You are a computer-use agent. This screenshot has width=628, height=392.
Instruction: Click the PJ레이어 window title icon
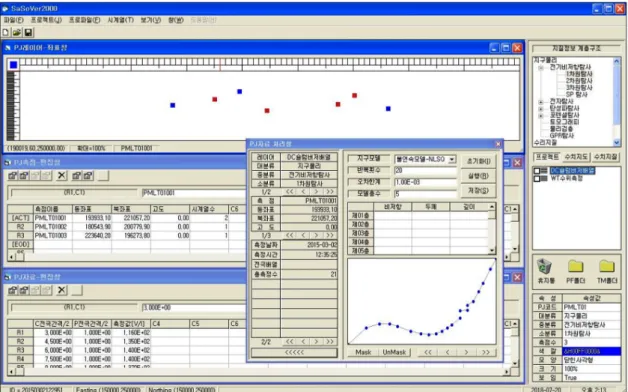[x=8, y=48]
